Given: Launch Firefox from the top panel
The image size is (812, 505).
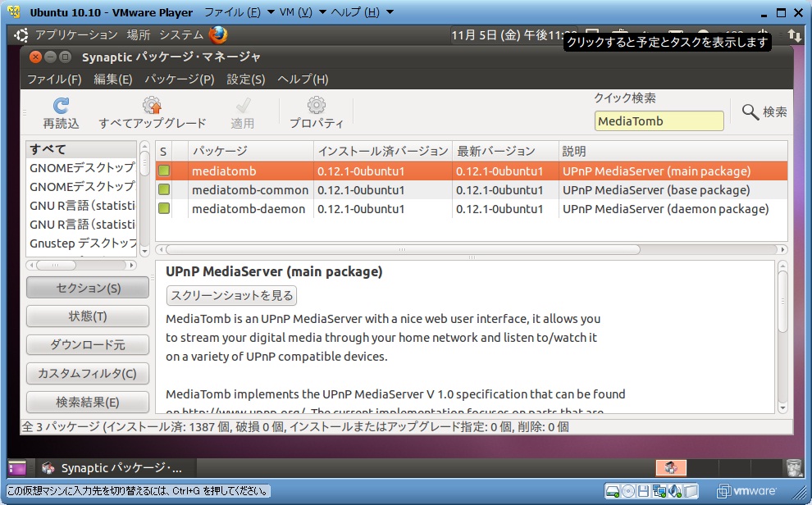Looking at the screenshot, I should (218, 34).
